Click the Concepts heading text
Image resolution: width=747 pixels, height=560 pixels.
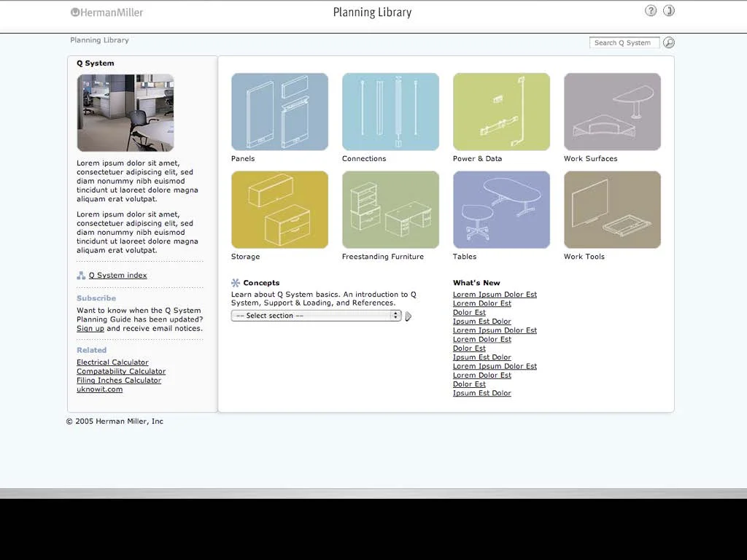262,283
